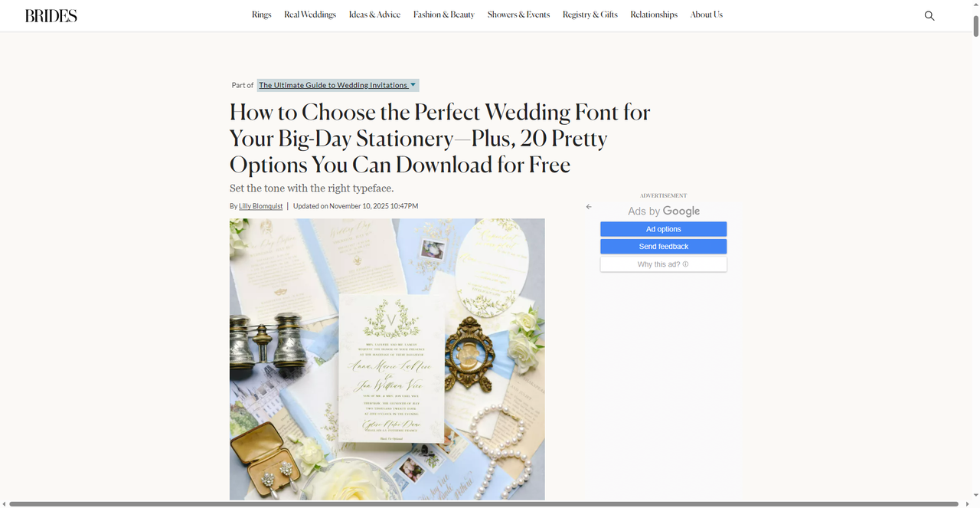Open the About Us page
Image resolution: width=980 pixels, height=508 pixels.
(x=706, y=15)
